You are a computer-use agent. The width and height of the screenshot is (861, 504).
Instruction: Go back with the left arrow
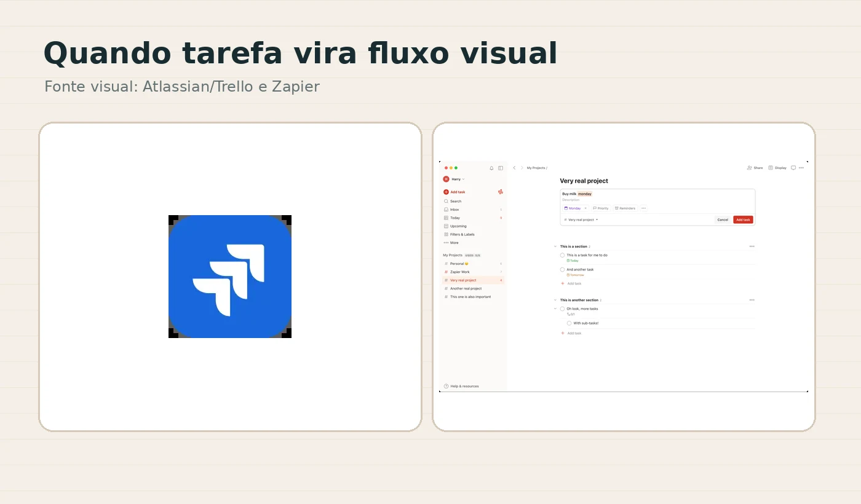click(x=514, y=168)
